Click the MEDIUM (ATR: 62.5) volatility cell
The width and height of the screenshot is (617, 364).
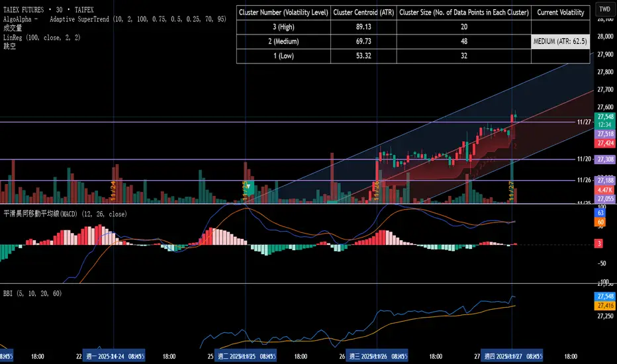click(560, 42)
